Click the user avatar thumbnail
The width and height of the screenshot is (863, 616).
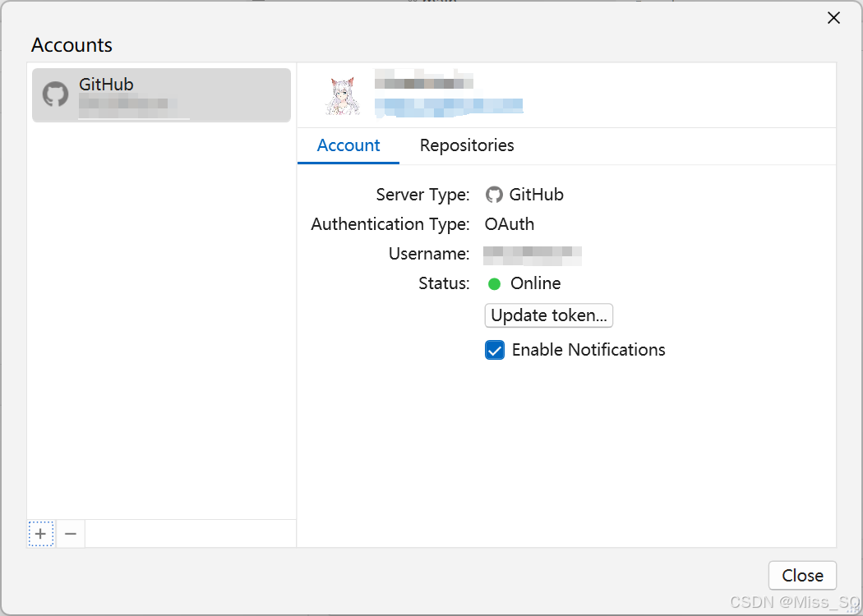tap(344, 96)
